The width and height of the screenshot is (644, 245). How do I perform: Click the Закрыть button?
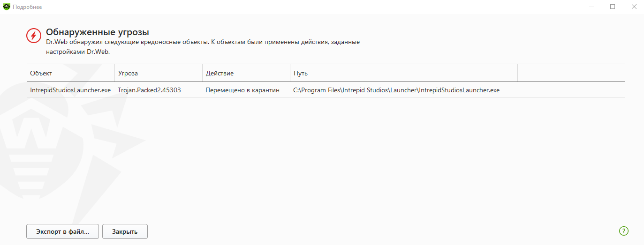125,231
